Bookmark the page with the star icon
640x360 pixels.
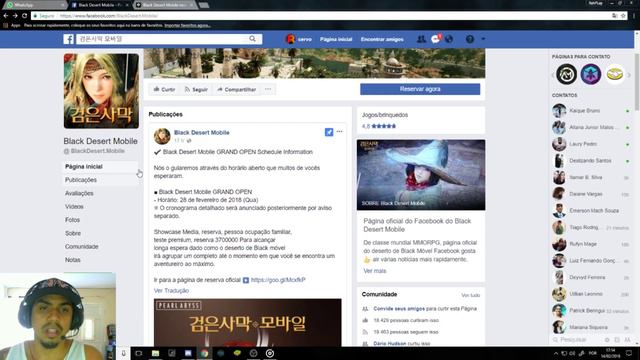coord(623,16)
